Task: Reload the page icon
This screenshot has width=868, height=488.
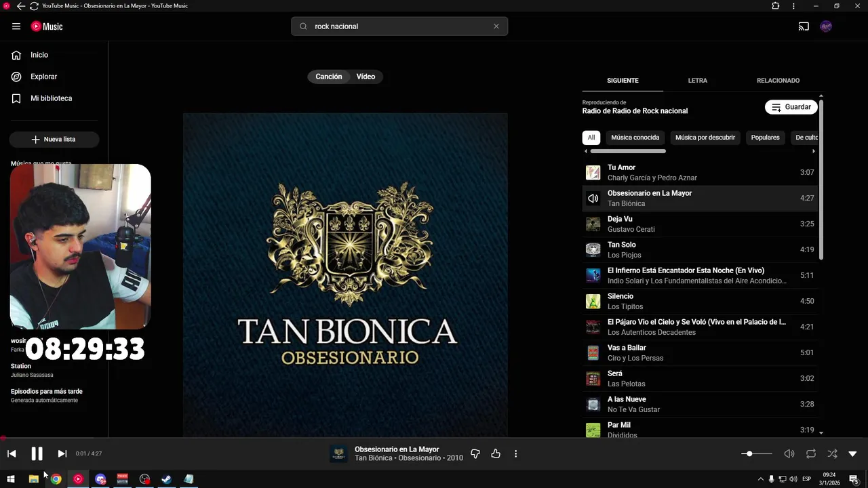Action: coord(34,6)
